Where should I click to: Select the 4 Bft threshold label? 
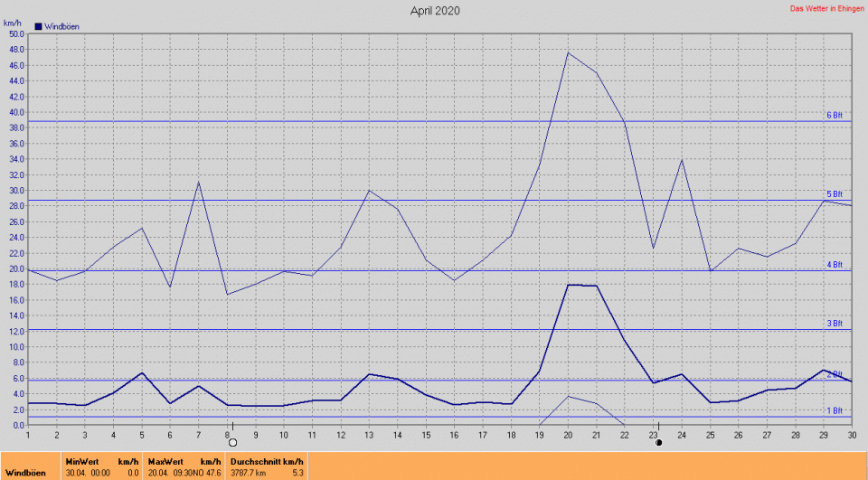tap(834, 265)
